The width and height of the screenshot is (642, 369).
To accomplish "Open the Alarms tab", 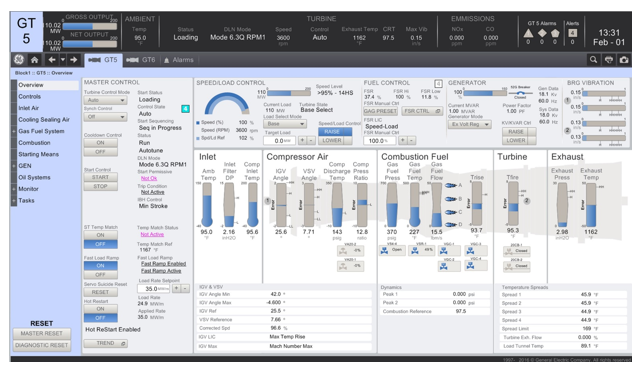I will [x=179, y=60].
